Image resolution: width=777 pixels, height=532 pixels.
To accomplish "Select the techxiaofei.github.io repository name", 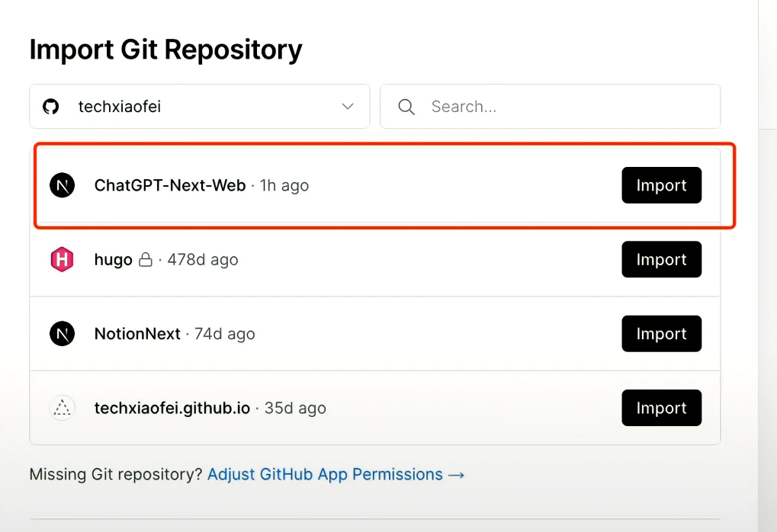I will click(172, 409).
